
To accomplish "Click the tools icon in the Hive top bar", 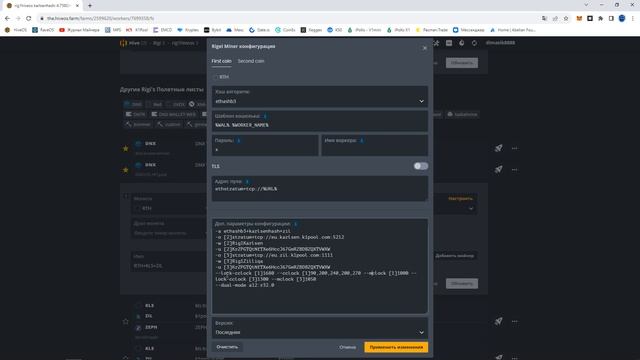I will pos(436,43).
